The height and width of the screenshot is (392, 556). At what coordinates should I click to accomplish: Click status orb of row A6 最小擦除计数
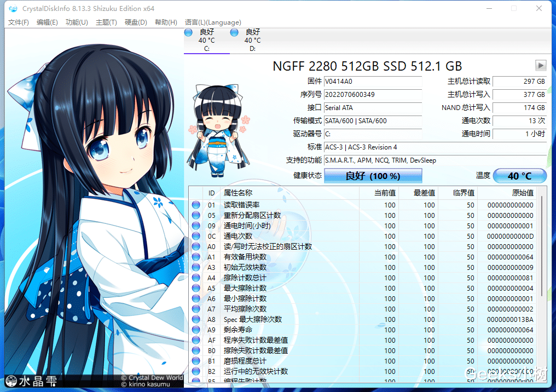[196, 298]
